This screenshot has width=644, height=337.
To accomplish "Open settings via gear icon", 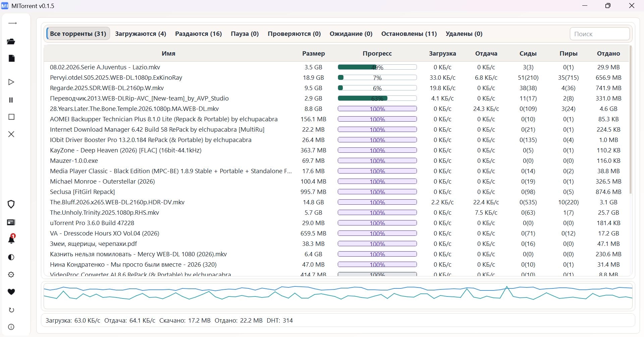I will [11, 275].
